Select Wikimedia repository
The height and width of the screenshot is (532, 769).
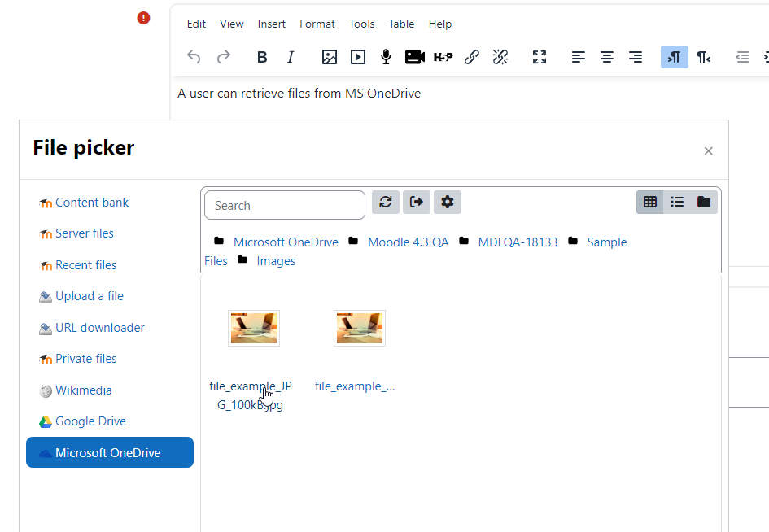click(x=76, y=390)
